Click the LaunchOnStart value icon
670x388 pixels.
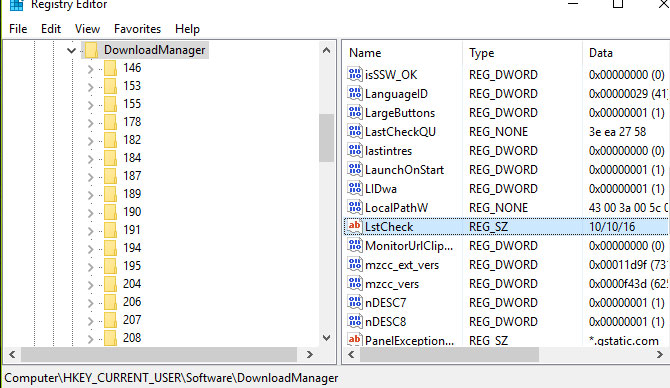click(x=355, y=169)
